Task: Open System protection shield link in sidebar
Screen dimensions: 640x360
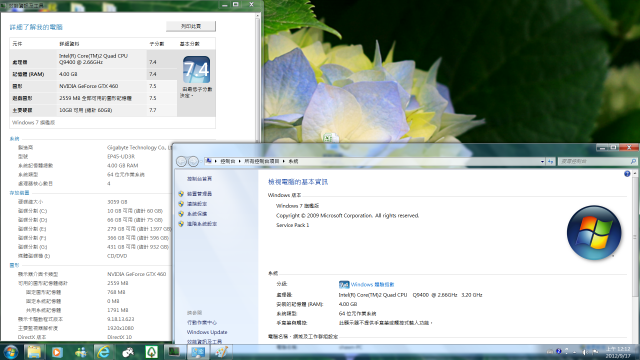Action: point(197,214)
